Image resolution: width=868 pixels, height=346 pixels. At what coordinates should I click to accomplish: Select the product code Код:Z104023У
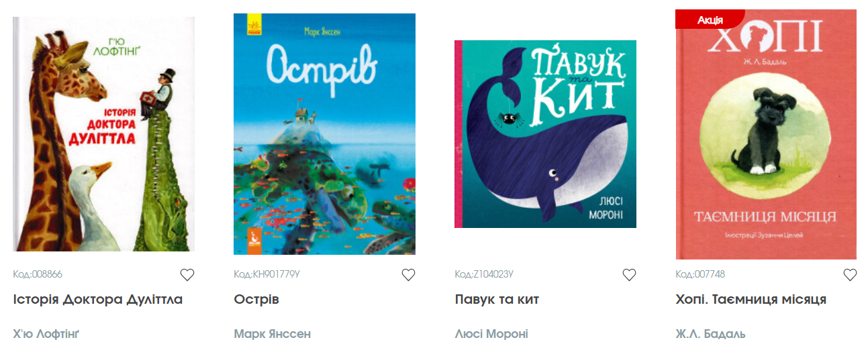click(x=484, y=274)
